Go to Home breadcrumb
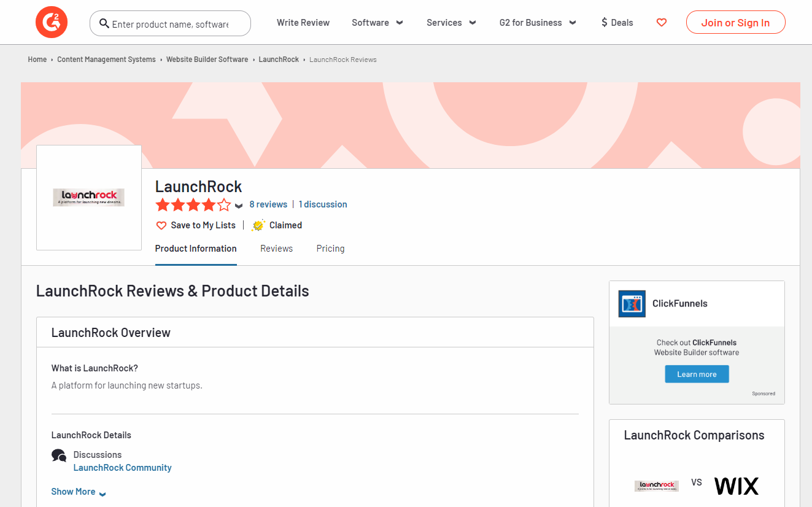 click(37, 60)
